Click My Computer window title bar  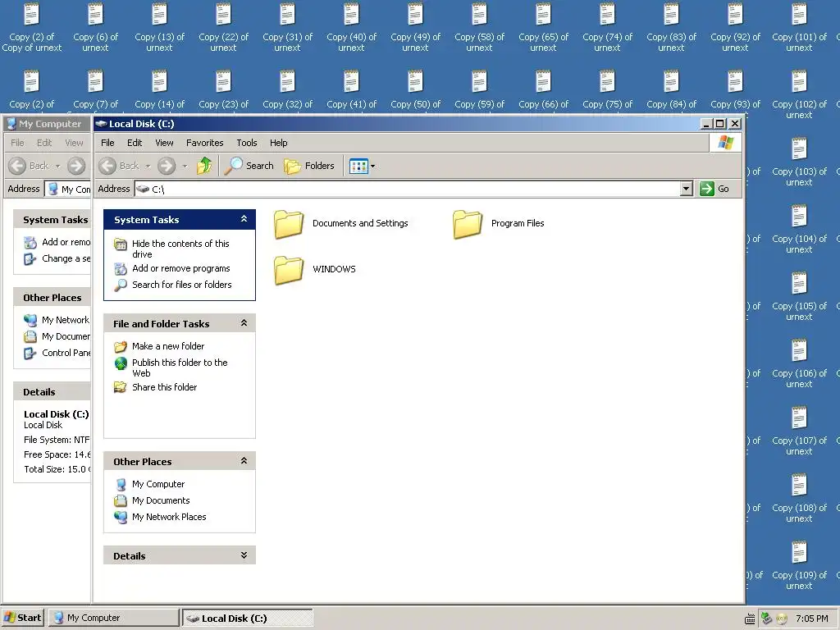pos(48,124)
